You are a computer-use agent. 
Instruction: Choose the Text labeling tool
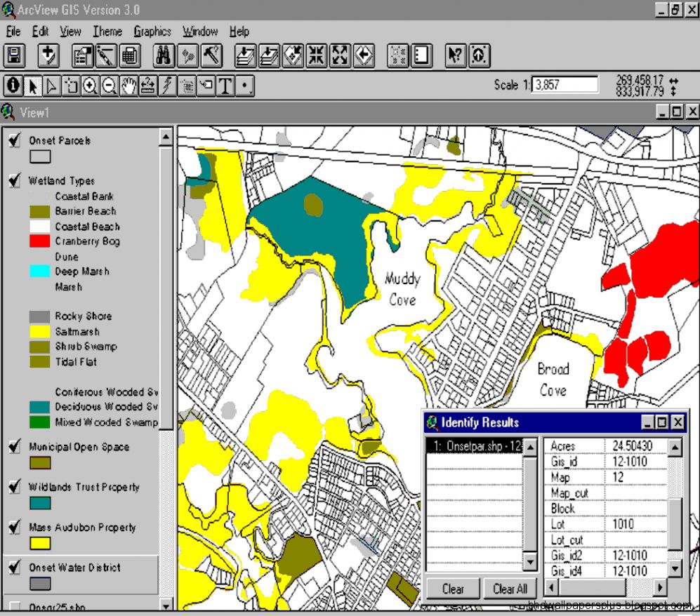click(225, 86)
